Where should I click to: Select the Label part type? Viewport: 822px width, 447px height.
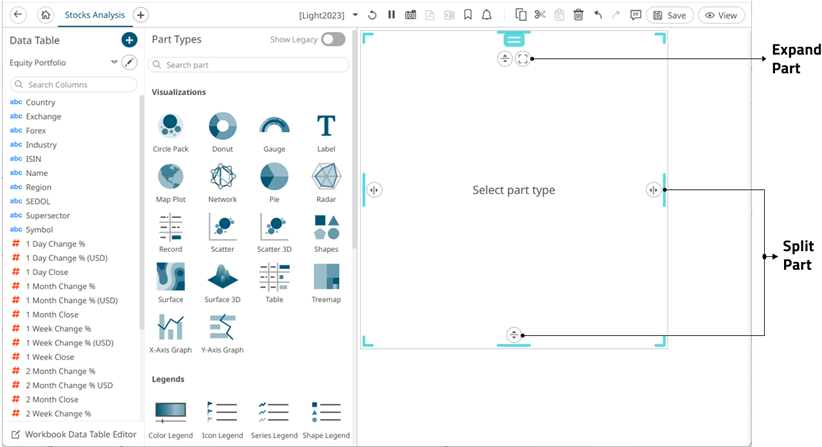pos(326,133)
